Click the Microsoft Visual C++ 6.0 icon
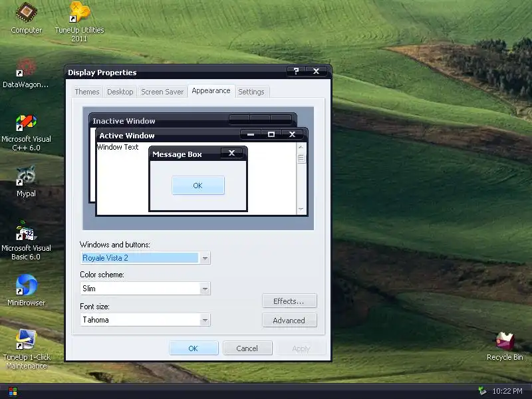This screenshot has width=532, height=399. [x=26, y=132]
